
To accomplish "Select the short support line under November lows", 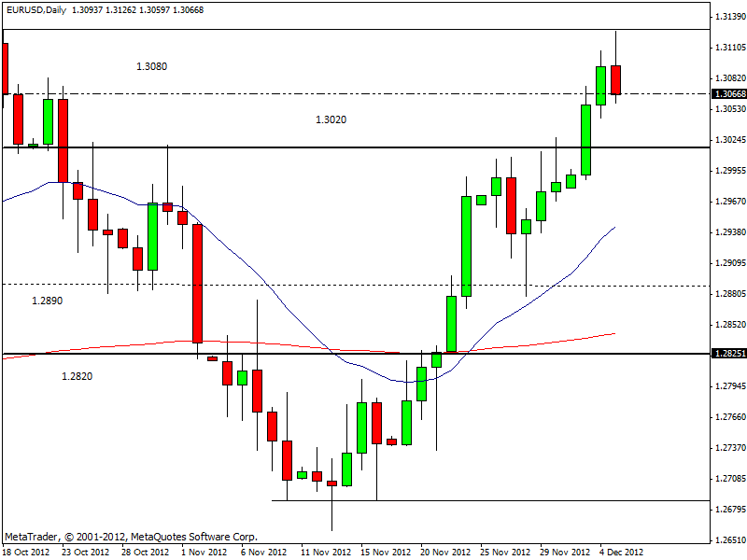I will click(x=486, y=500).
